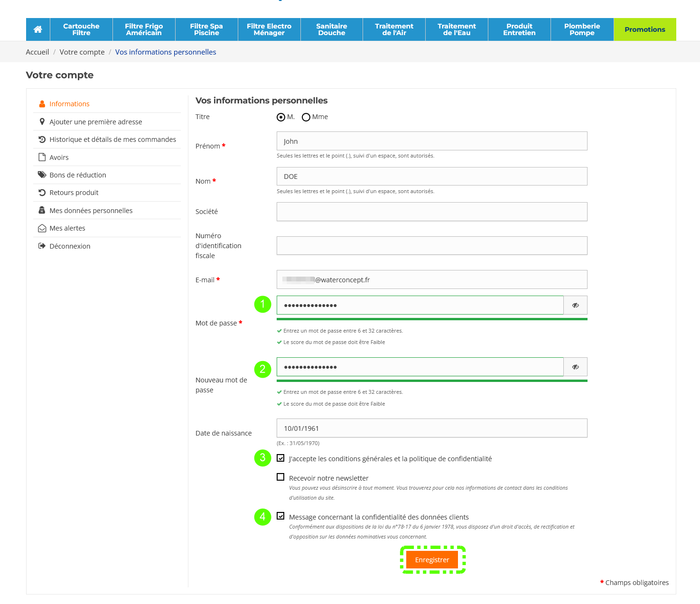700x604 pixels.
Task: Focus the Date de naissance field
Action: [x=432, y=428]
